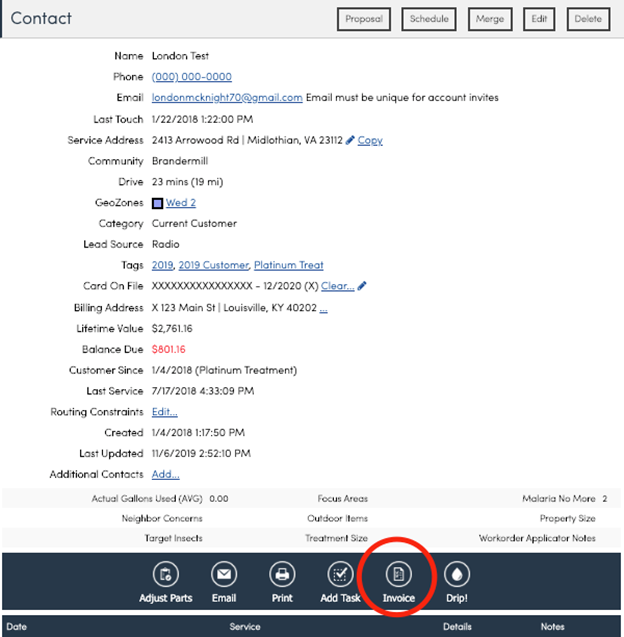Click pencil icon next to Card On File
The width and height of the screenshot is (624, 637).
coord(362,287)
